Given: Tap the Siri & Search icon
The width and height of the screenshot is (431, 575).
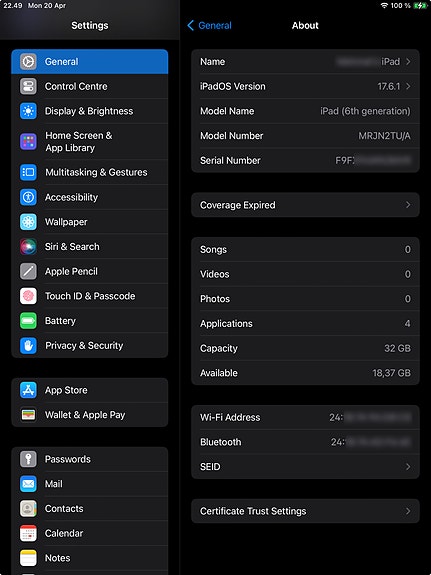Looking at the screenshot, I should (x=28, y=246).
